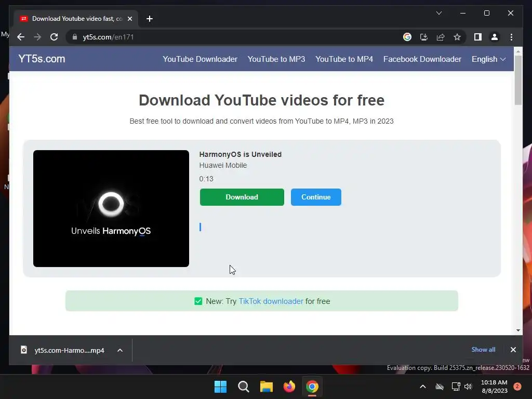Open the Windows Start menu
This screenshot has width=532, height=399.
[220, 387]
